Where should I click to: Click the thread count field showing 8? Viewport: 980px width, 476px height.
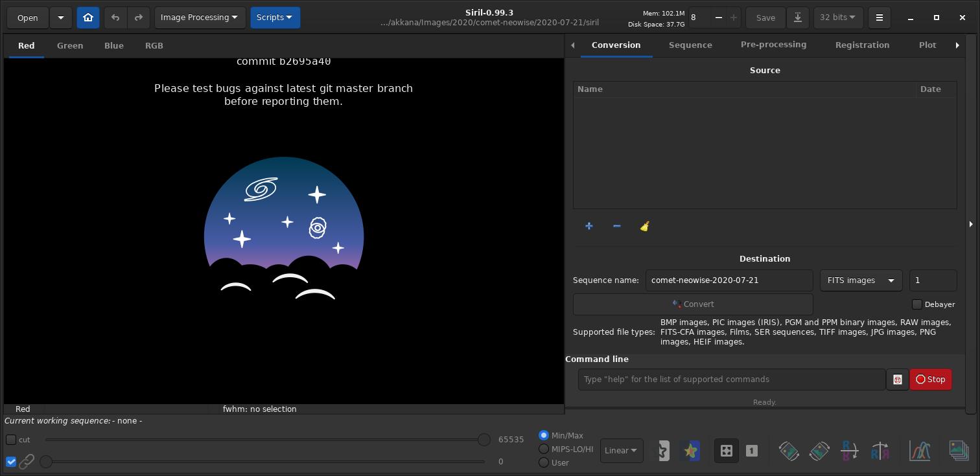[699, 17]
